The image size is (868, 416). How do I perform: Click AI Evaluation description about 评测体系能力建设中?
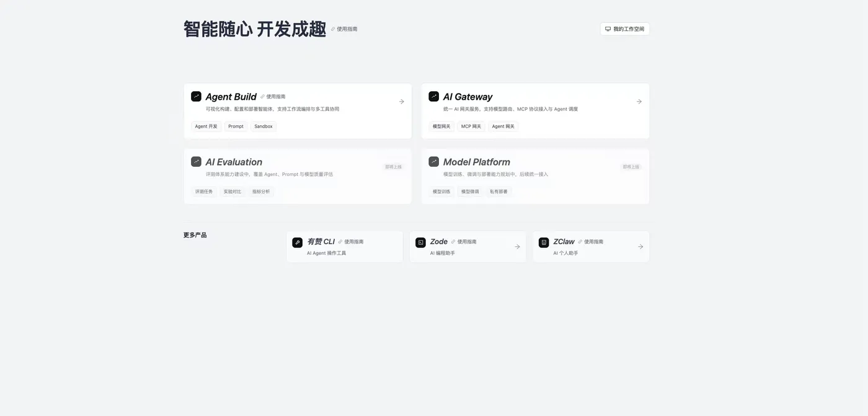270,174
